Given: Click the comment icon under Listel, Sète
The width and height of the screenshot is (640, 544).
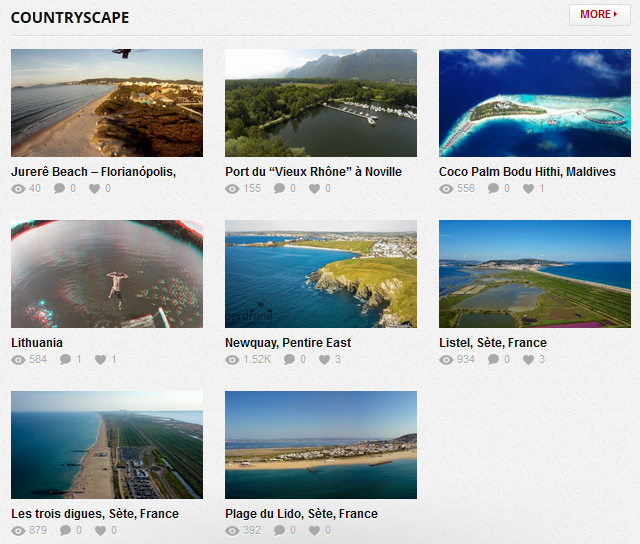Looking at the screenshot, I should pyautogui.click(x=493, y=360).
